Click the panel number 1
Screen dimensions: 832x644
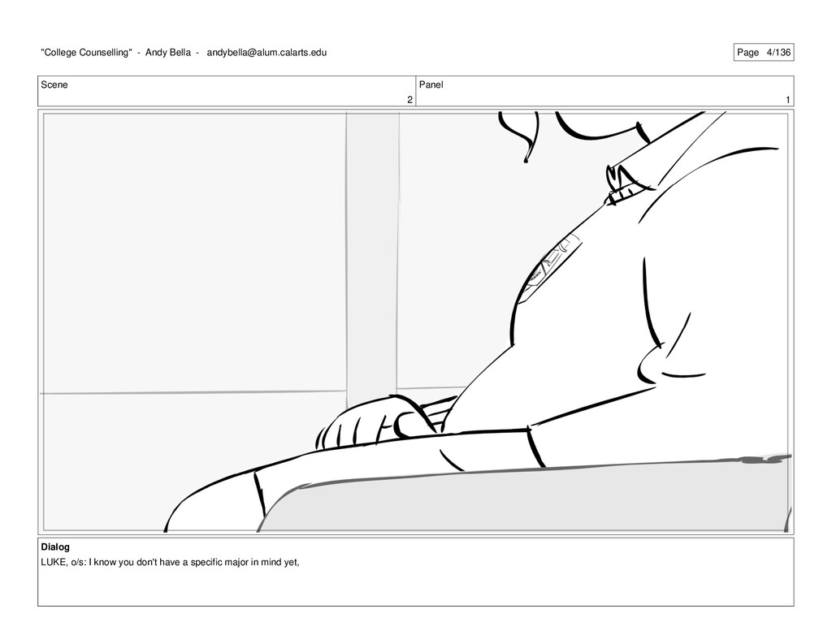click(788, 100)
